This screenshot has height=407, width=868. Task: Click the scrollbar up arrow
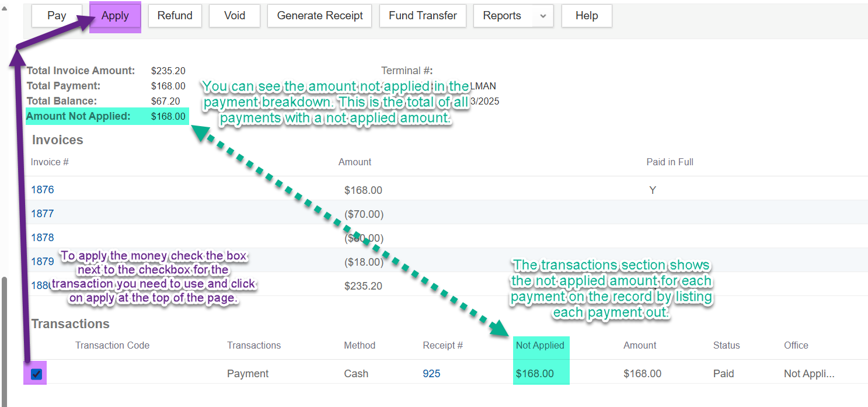(x=5, y=8)
